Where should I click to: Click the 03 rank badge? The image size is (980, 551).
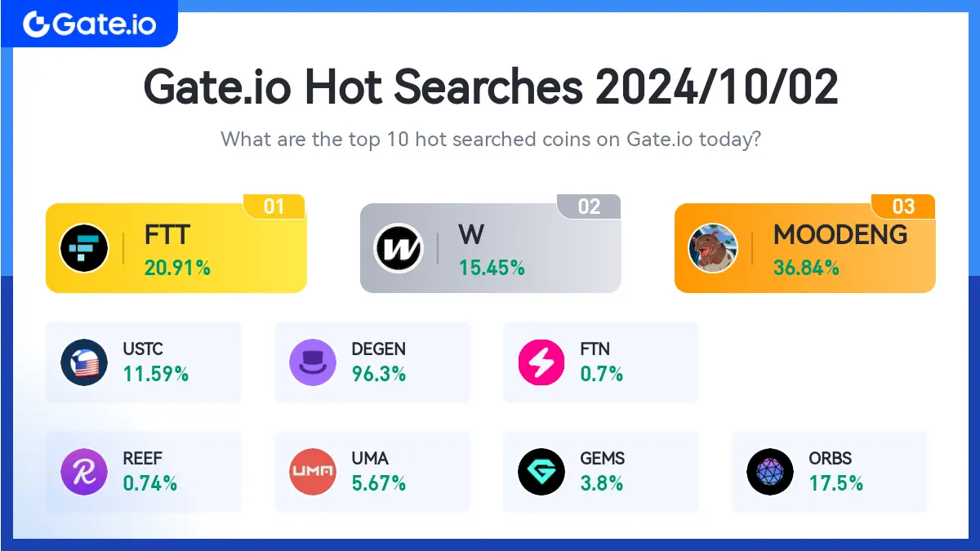pyautogui.click(x=903, y=207)
